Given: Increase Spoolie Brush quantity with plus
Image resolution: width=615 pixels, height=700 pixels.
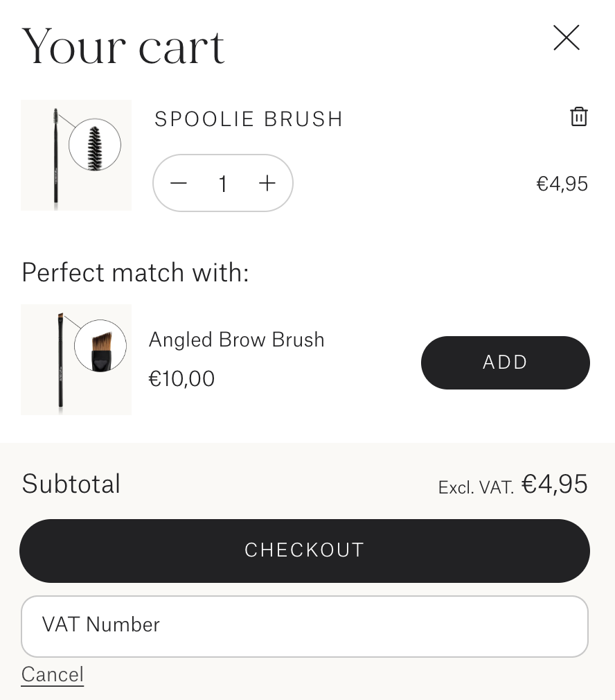Looking at the screenshot, I should [x=267, y=183].
